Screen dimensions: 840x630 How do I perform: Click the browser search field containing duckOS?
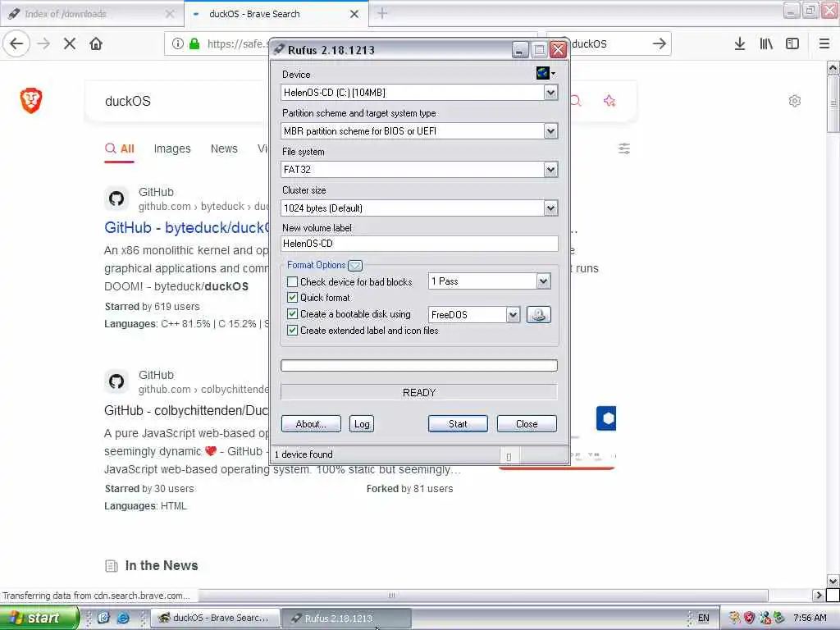pyautogui.click(x=609, y=44)
